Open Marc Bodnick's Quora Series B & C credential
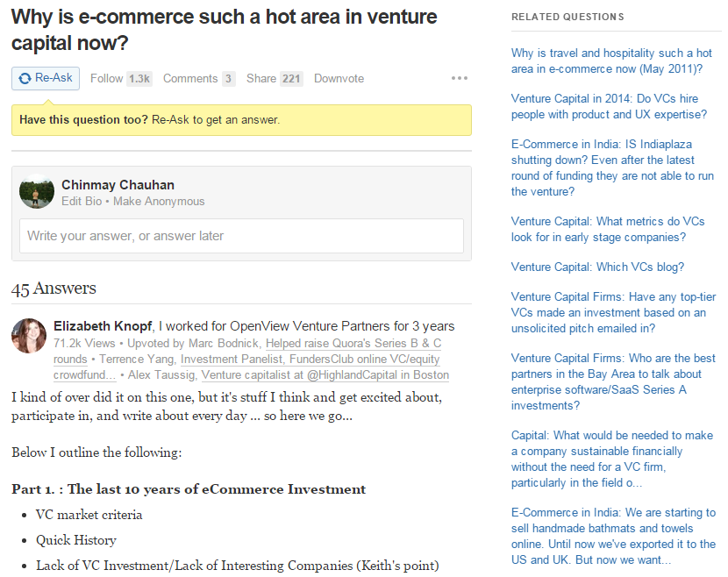Viewport: 728px width, 577px height. (247, 351)
